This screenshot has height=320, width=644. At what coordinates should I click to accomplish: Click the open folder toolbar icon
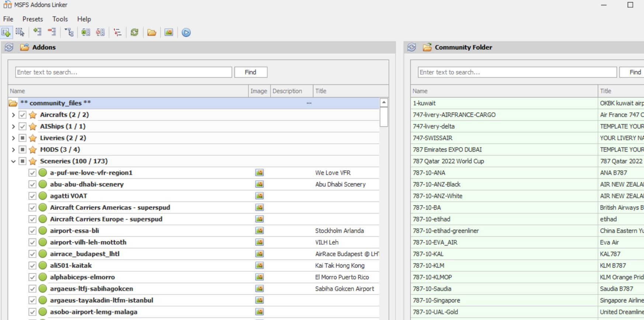[x=152, y=32]
